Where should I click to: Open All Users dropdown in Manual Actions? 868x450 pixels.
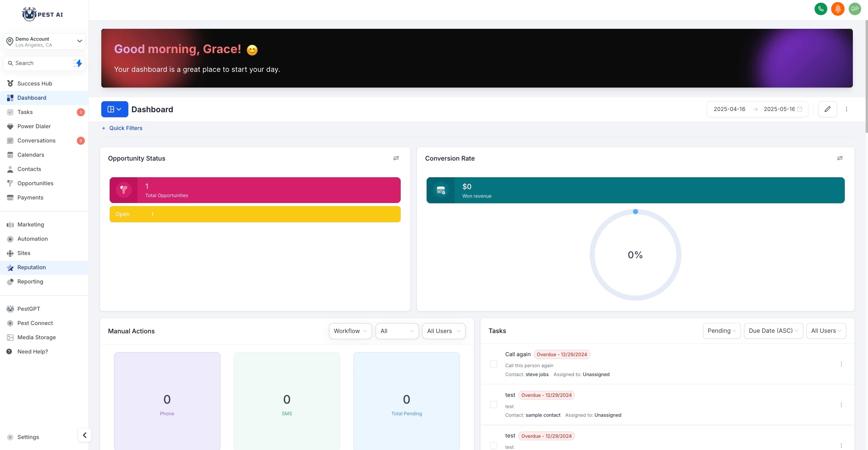coord(444,331)
